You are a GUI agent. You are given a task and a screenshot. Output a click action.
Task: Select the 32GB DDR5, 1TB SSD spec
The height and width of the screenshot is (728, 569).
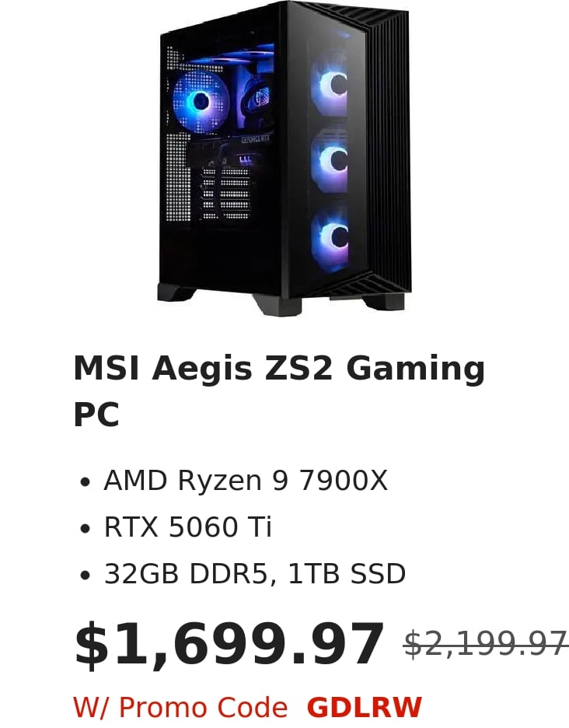[255, 573]
